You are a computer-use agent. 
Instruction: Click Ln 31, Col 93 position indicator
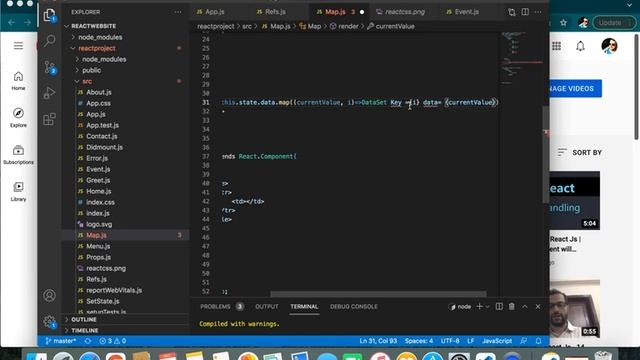tap(378, 341)
